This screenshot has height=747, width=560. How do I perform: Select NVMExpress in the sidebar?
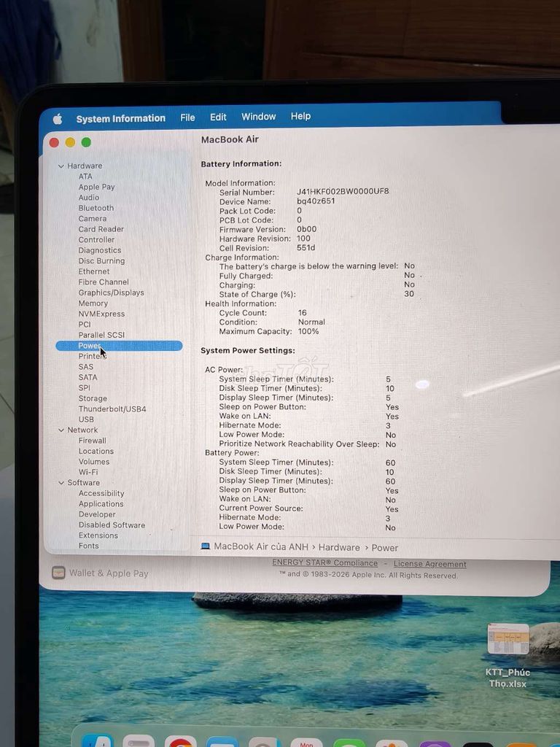pos(101,314)
